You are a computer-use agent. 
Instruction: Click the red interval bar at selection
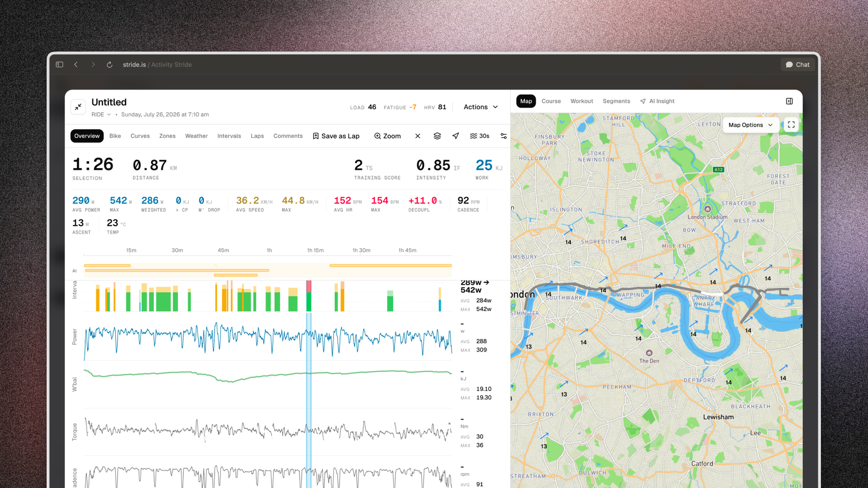click(309, 287)
